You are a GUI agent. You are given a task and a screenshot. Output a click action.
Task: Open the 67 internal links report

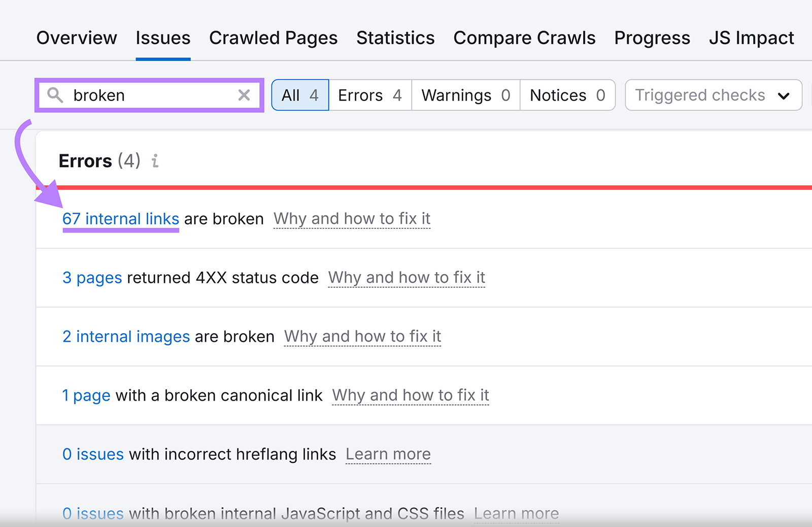(120, 219)
